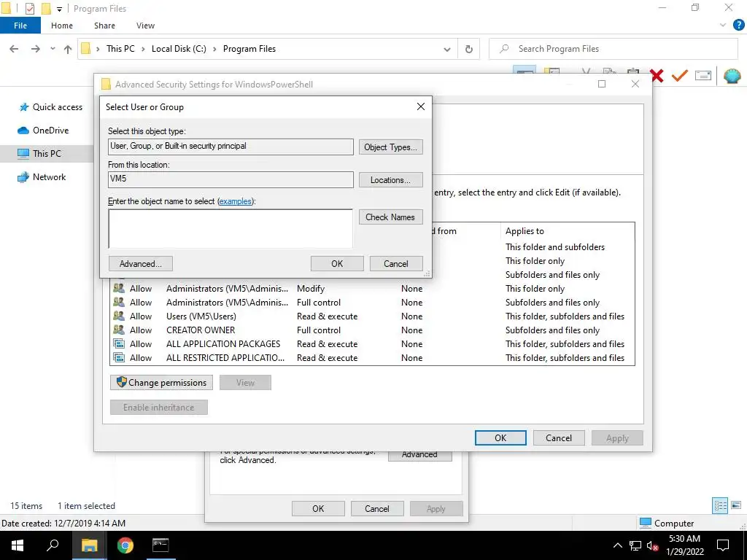Click the object name text box
747x560 pixels.
[x=231, y=228]
